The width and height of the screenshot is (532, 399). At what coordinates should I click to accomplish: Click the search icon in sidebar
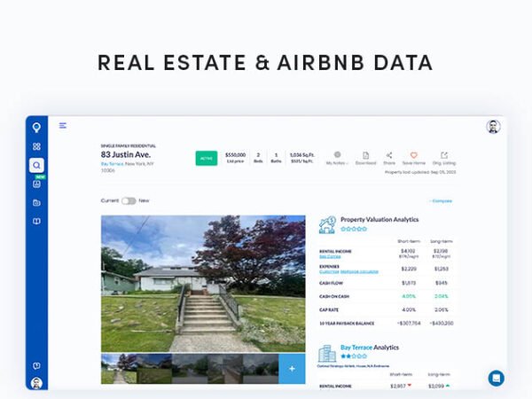[x=36, y=165]
